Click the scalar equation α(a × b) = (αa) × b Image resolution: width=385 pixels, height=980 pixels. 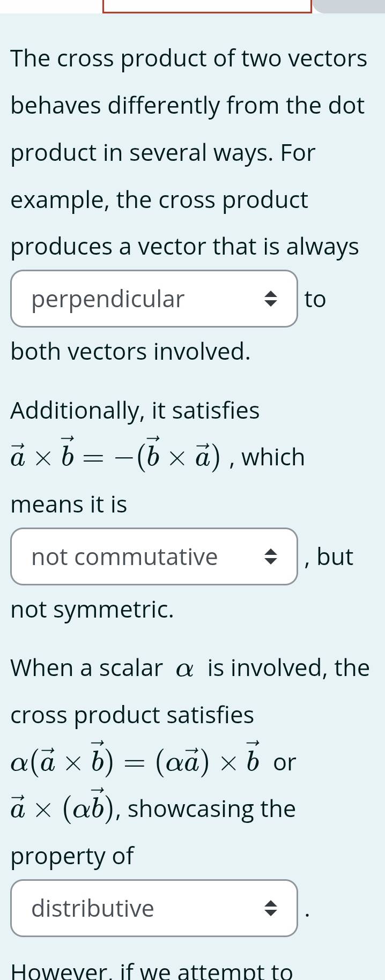136,761
